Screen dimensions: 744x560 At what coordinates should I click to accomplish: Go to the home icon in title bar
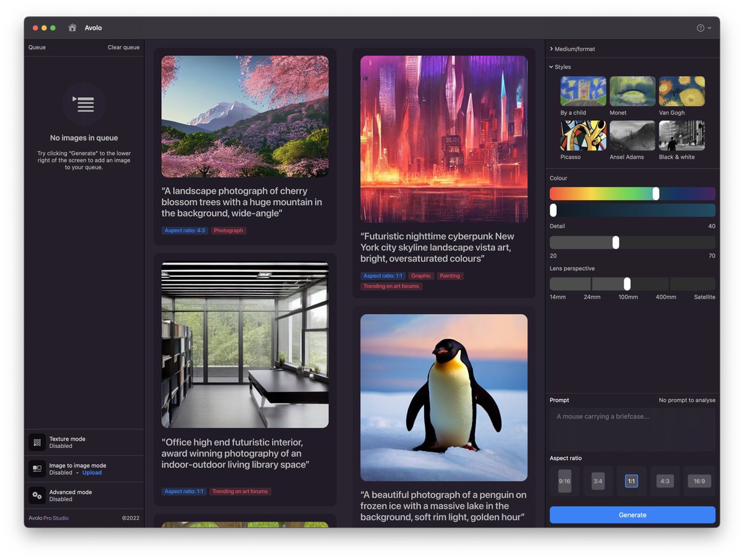tap(73, 28)
